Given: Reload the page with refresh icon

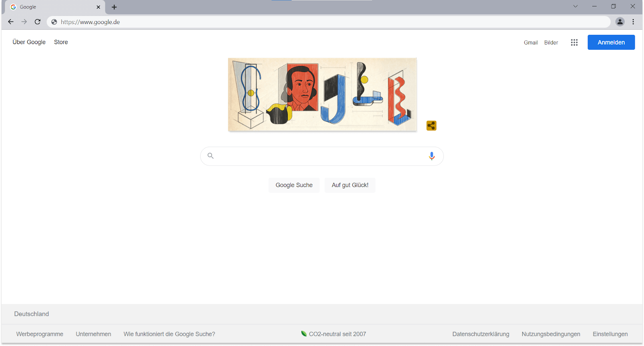Looking at the screenshot, I should click(38, 22).
